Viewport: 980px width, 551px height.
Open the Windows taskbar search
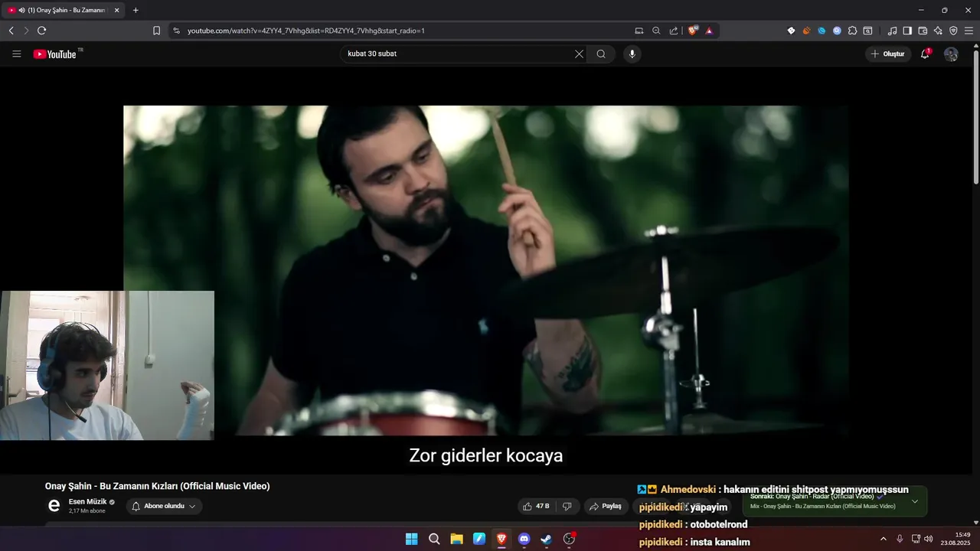tap(434, 539)
